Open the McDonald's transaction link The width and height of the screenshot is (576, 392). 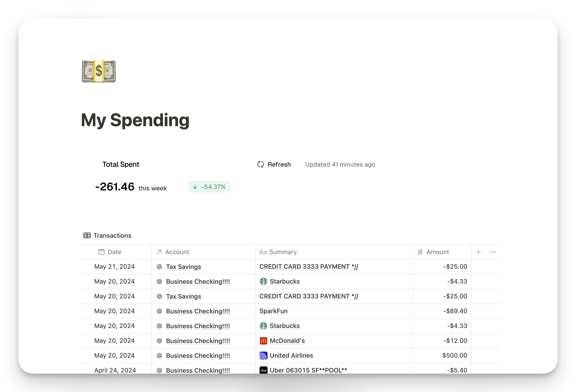tap(287, 341)
